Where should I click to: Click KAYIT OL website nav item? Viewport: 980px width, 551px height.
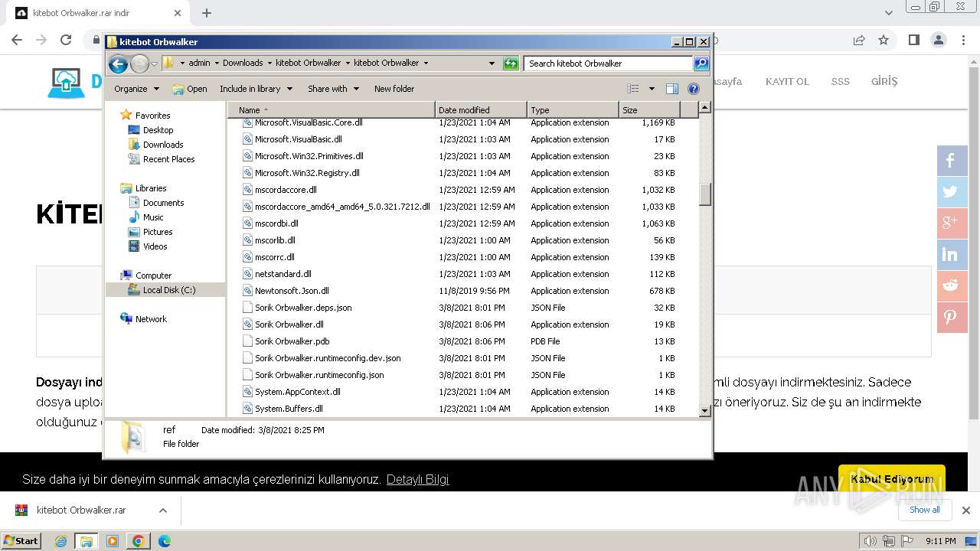click(787, 82)
